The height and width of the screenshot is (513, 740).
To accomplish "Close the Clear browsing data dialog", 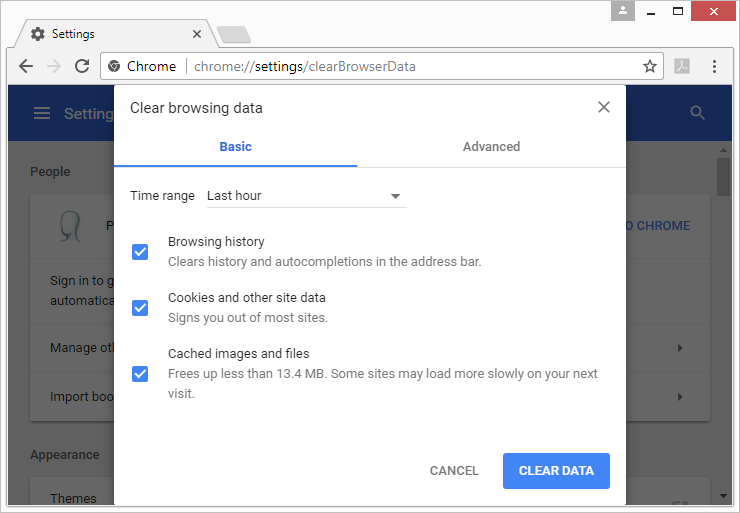I will pyautogui.click(x=604, y=107).
